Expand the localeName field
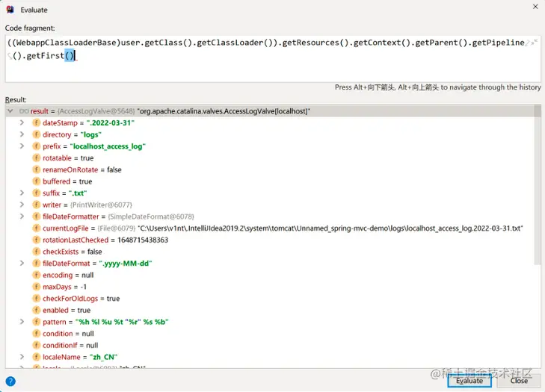This screenshot has width=545, height=392. tap(22, 357)
